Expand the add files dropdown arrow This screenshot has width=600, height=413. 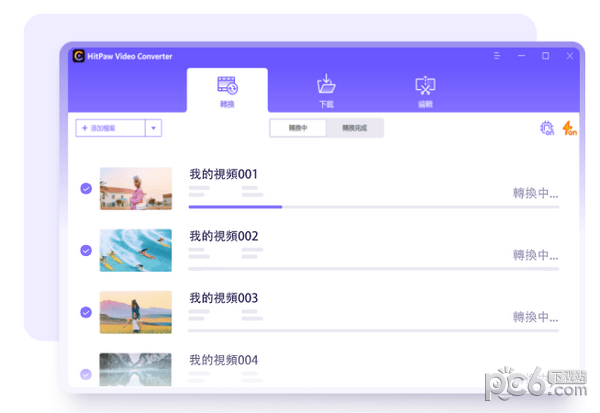coord(153,128)
